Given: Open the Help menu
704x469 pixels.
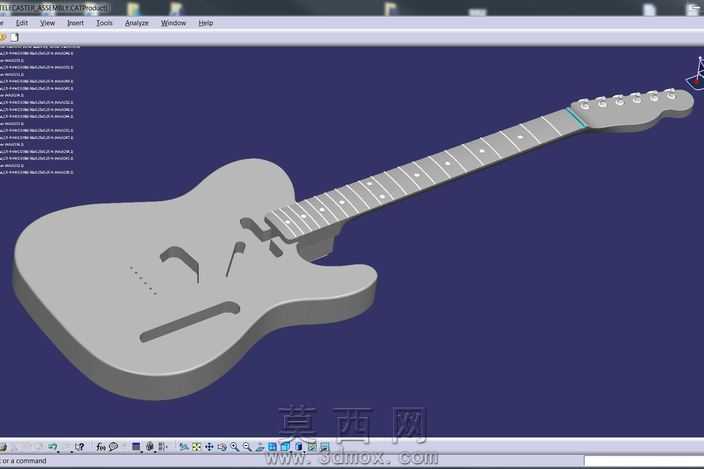Looking at the screenshot, I should click(206, 23).
